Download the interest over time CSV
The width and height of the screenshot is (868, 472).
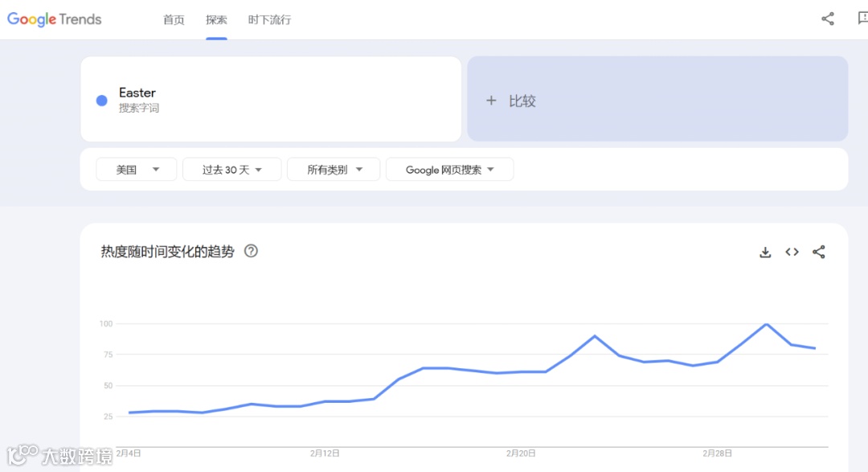(765, 252)
